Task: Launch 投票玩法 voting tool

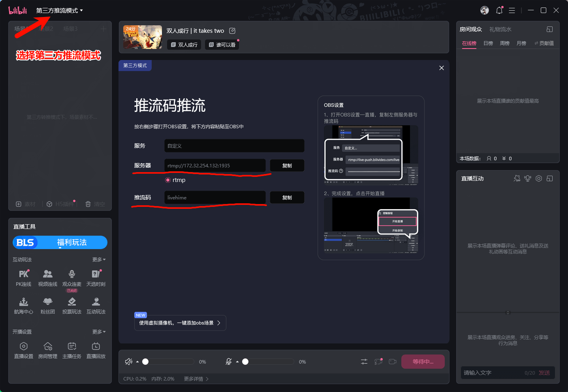Action: coord(72,306)
